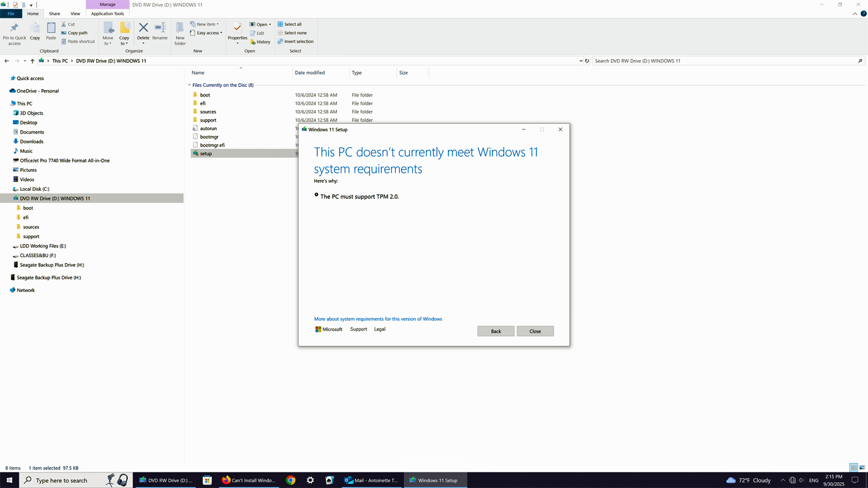Click the Paste ribbon icon
The width and height of the screenshot is (868, 488).
coord(51,32)
